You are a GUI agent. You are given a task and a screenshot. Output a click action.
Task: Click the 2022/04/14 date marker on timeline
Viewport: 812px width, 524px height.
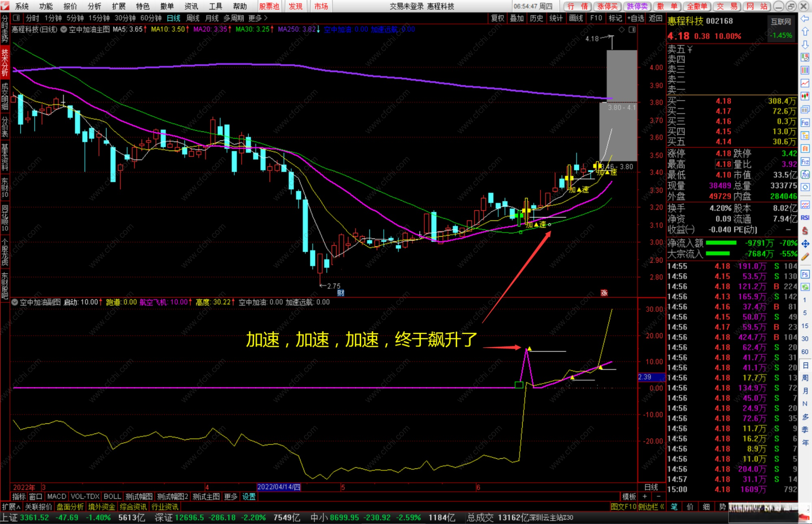279,487
